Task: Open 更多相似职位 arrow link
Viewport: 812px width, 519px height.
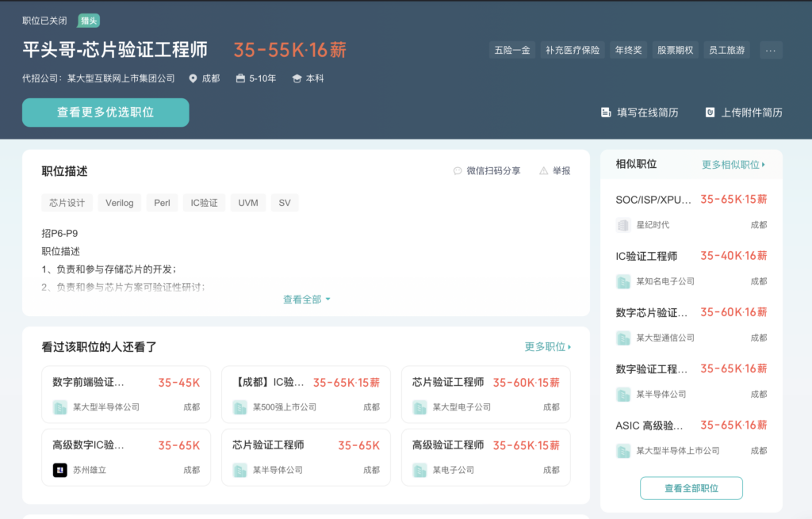Action: (733, 165)
